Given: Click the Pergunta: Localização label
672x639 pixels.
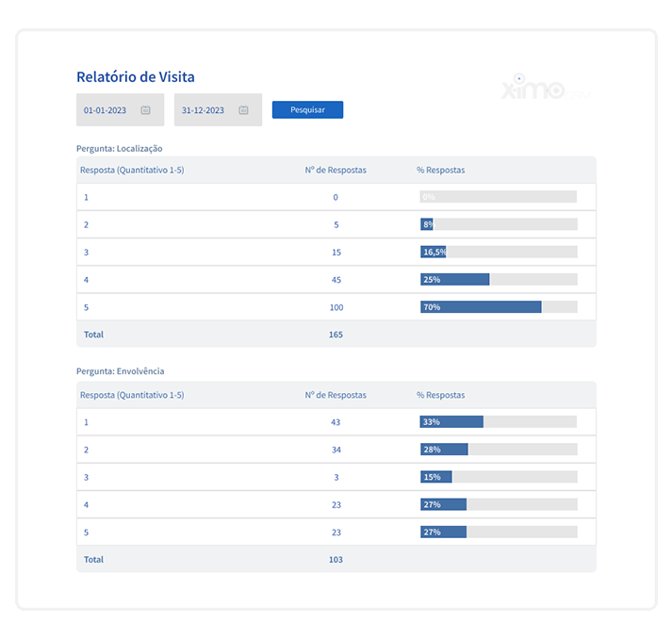Looking at the screenshot, I should [x=119, y=148].
